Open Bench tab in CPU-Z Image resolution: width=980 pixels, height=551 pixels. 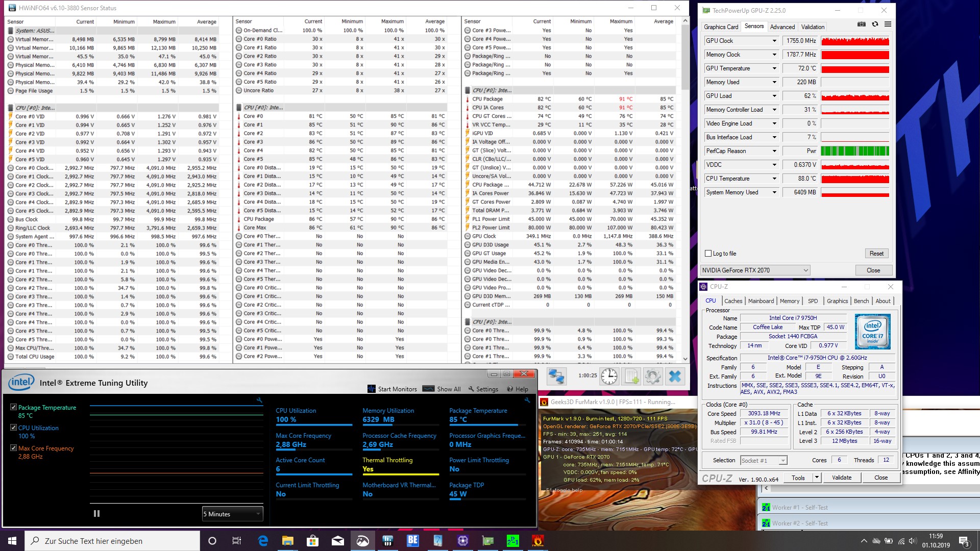(861, 301)
